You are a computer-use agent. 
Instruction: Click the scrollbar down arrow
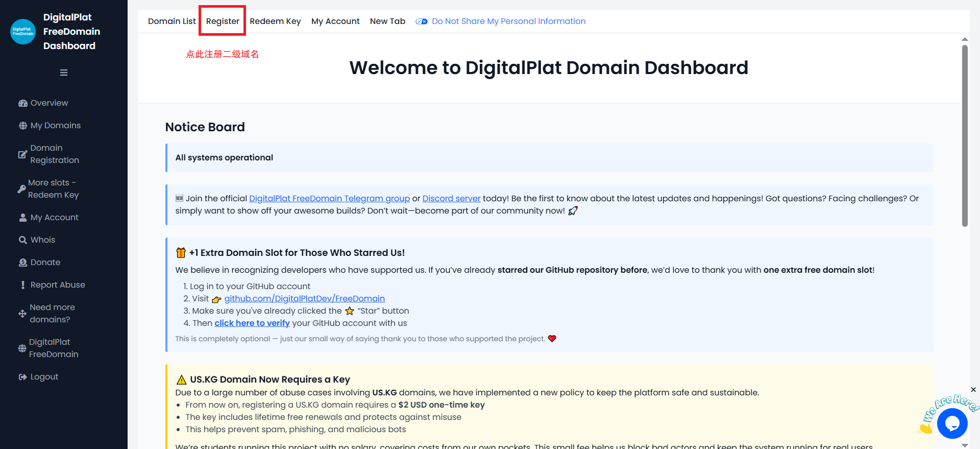[x=965, y=445]
